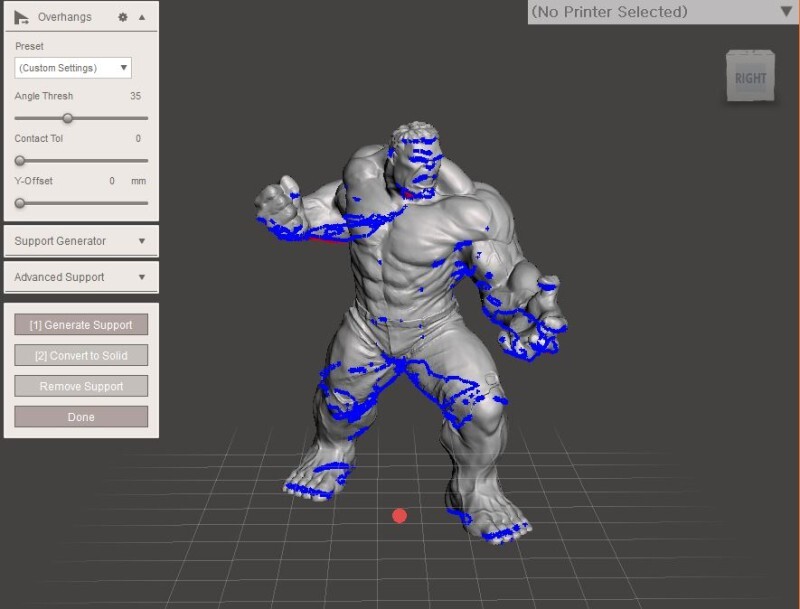
Task: Click the Angle Thresh value 35
Action: click(x=135, y=96)
